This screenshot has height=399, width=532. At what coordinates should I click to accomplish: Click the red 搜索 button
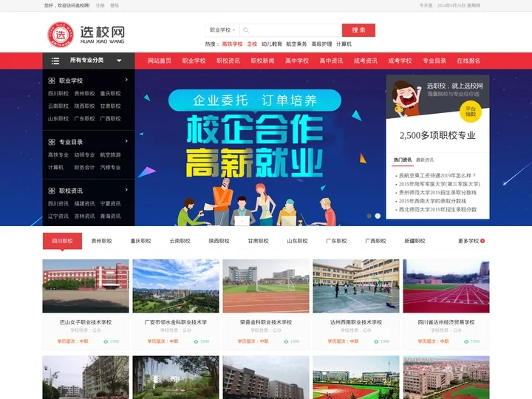[x=358, y=30]
